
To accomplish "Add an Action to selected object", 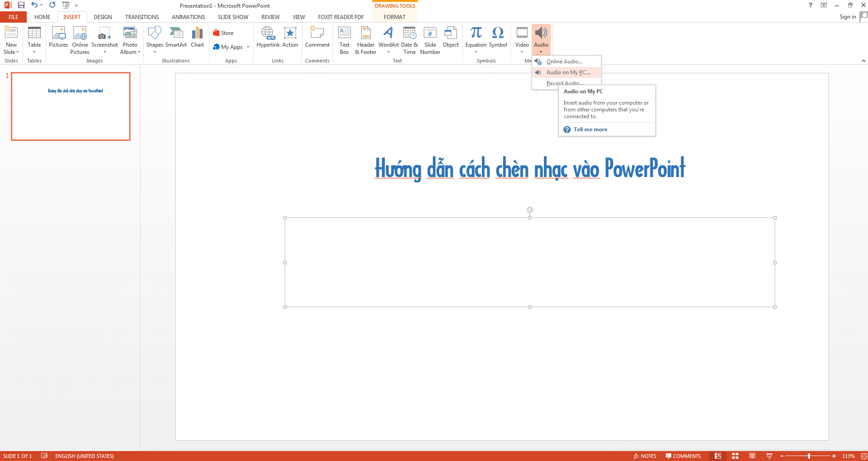I will tap(290, 37).
